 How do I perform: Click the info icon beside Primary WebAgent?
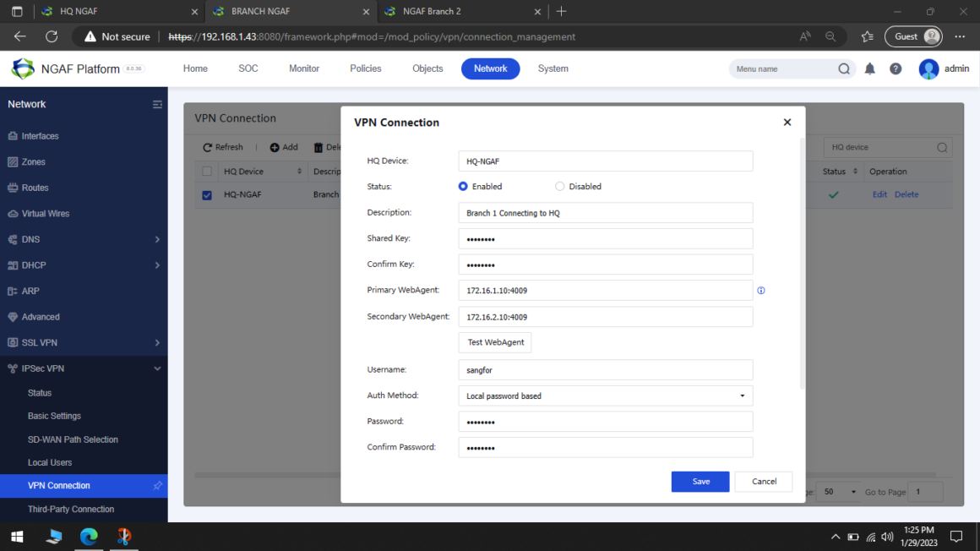760,290
